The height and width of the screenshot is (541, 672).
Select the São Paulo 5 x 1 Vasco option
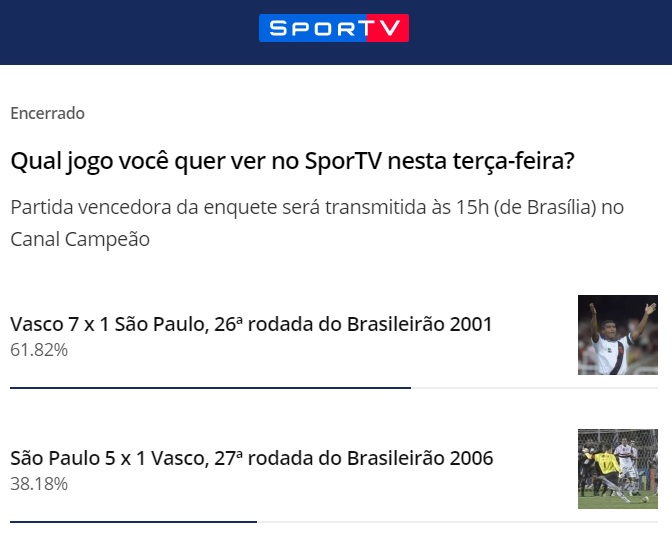coord(251,458)
